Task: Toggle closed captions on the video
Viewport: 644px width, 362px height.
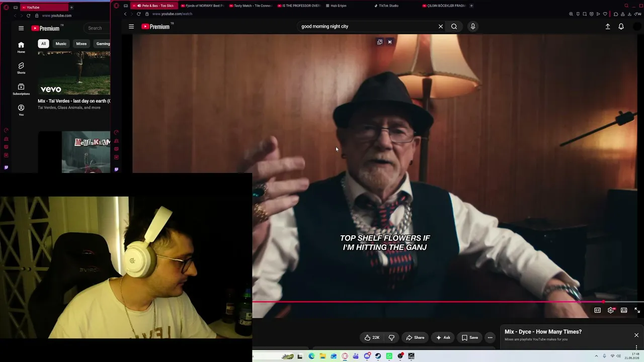Action: click(598, 310)
